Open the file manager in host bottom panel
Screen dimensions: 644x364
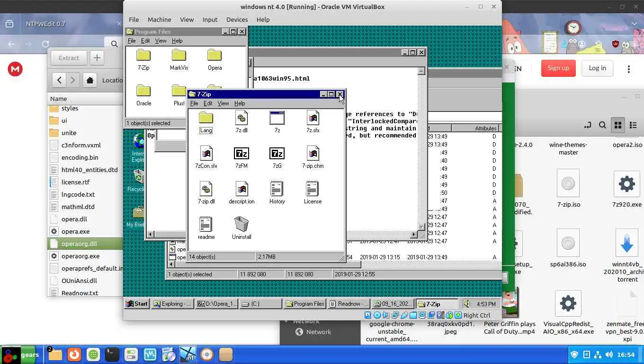point(55,355)
